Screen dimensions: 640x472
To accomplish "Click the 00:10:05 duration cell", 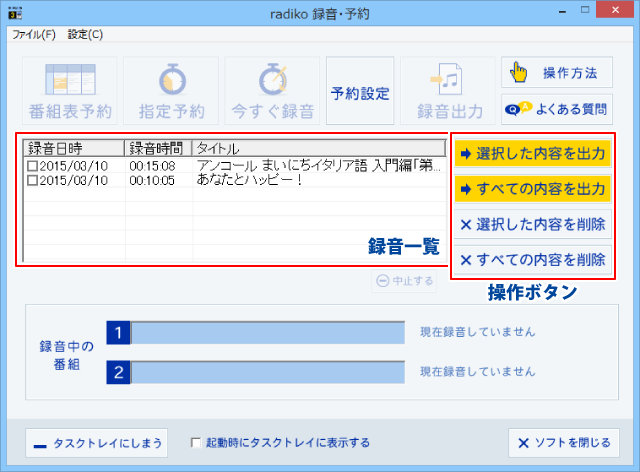I will (x=152, y=180).
